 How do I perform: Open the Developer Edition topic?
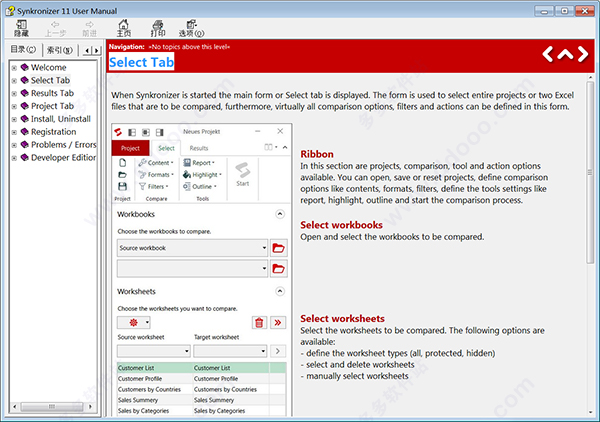pos(63,158)
